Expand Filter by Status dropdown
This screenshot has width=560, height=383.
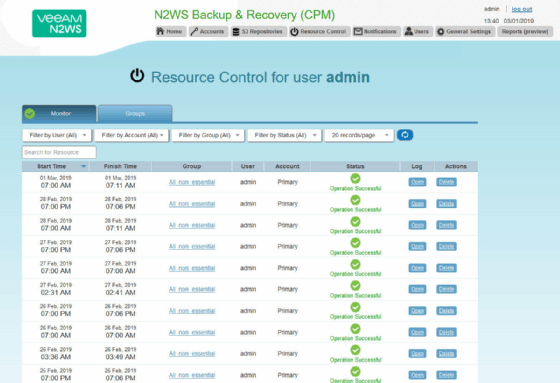point(285,135)
